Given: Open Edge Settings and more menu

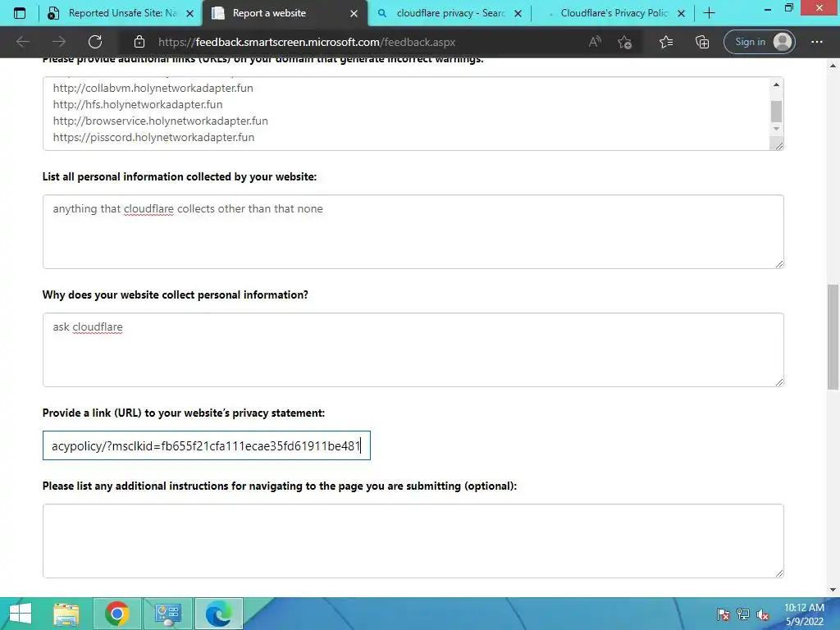Looking at the screenshot, I should pyautogui.click(x=816, y=42).
